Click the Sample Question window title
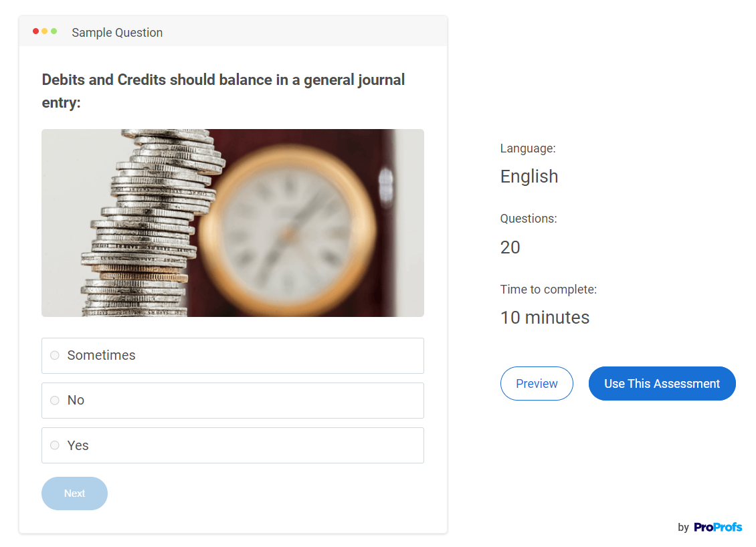Screen dimensions: 756x547 [117, 33]
